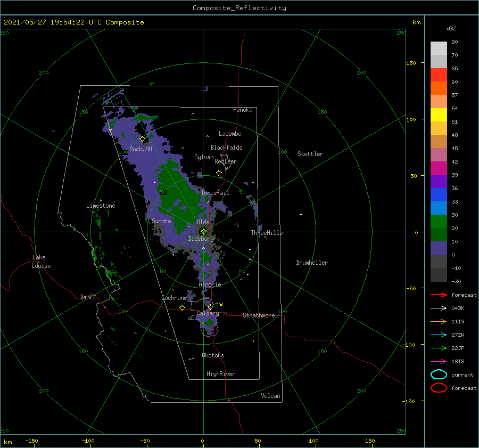Select the red forecast ellipse icon
The image size is (479, 448).
pos(439,388)
